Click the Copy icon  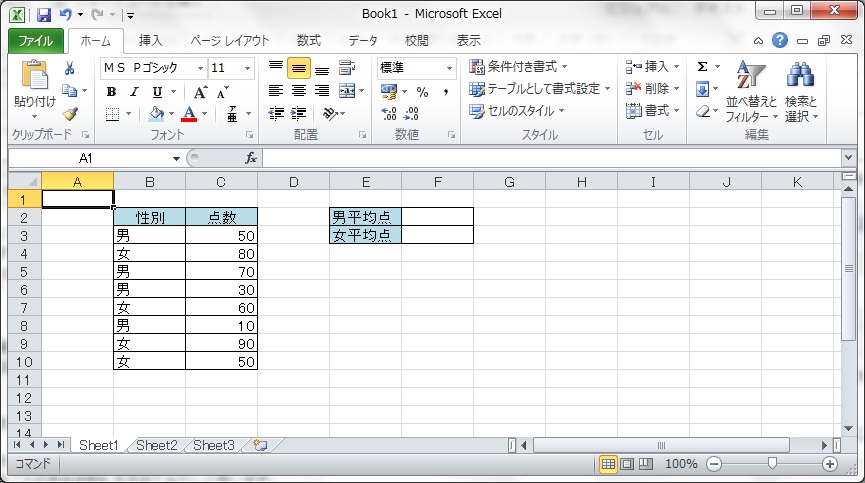(x=70, y=90)
